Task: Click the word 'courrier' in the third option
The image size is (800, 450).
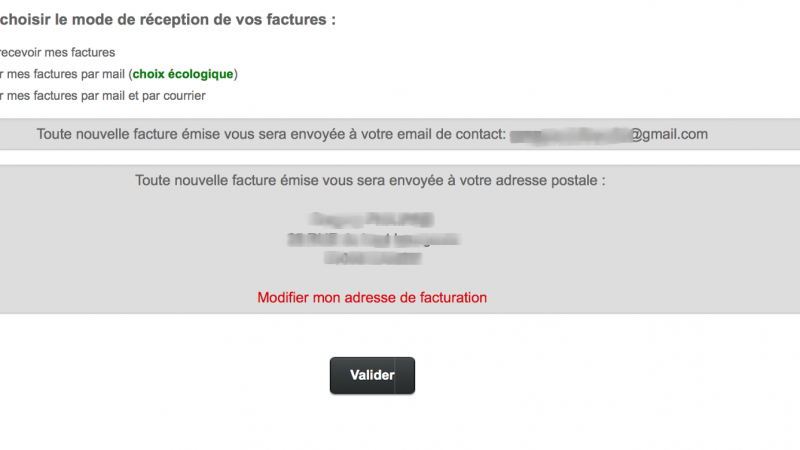Action: click(181, 96)
